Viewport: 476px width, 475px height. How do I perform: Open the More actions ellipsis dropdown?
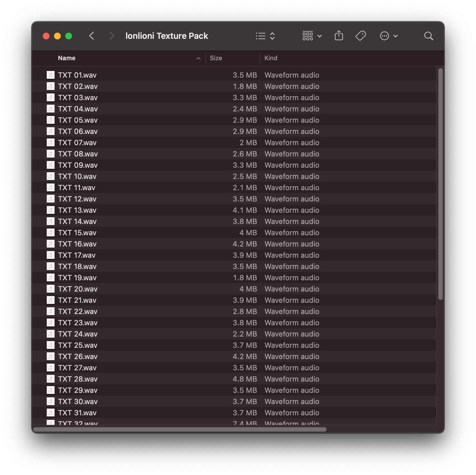click(389, 36)
